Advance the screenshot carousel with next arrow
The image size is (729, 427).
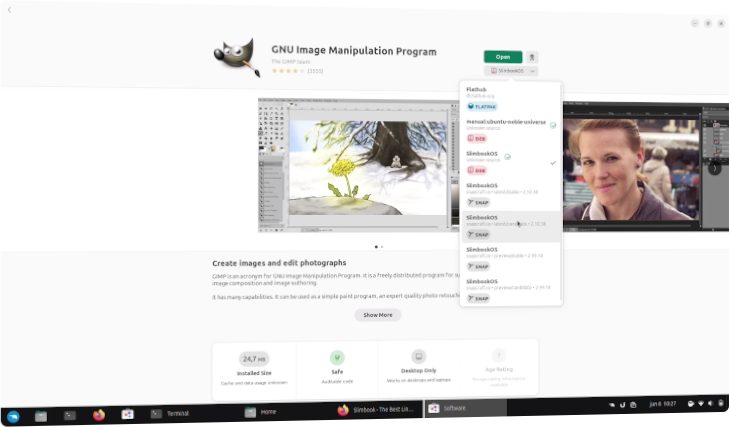(715, 168)
